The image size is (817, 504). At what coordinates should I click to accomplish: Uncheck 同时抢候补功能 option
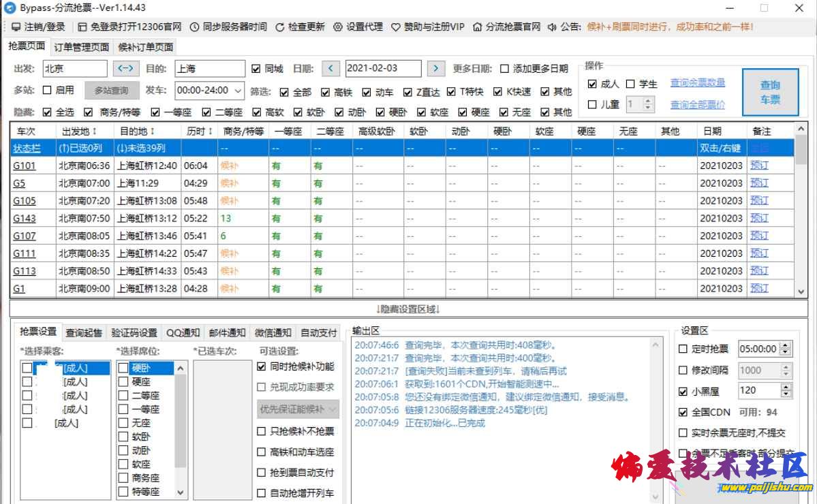(x=262, y=366)
